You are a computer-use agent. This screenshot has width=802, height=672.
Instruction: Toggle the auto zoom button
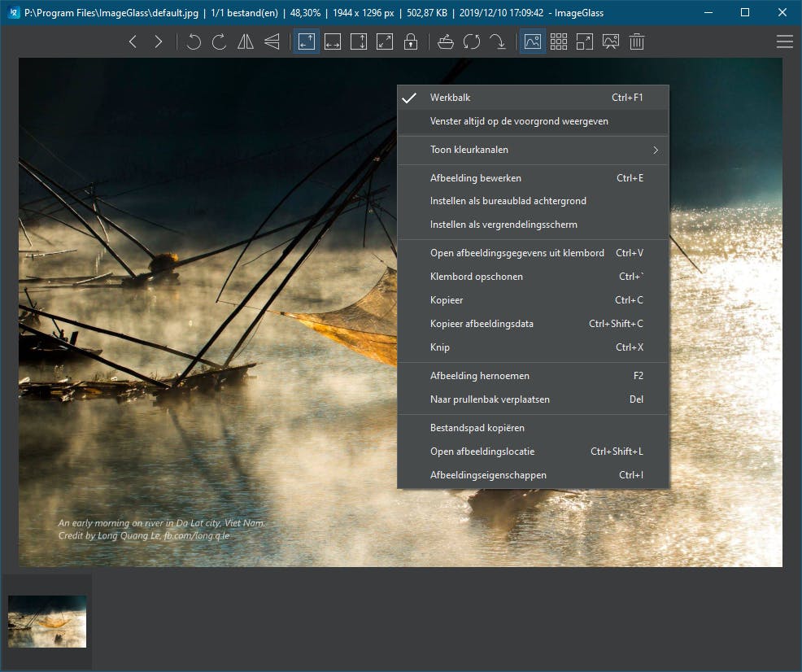(306, 41)
